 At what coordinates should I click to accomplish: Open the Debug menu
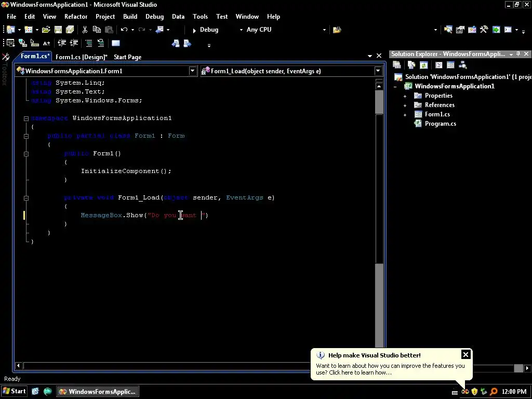tap(154, 17)
